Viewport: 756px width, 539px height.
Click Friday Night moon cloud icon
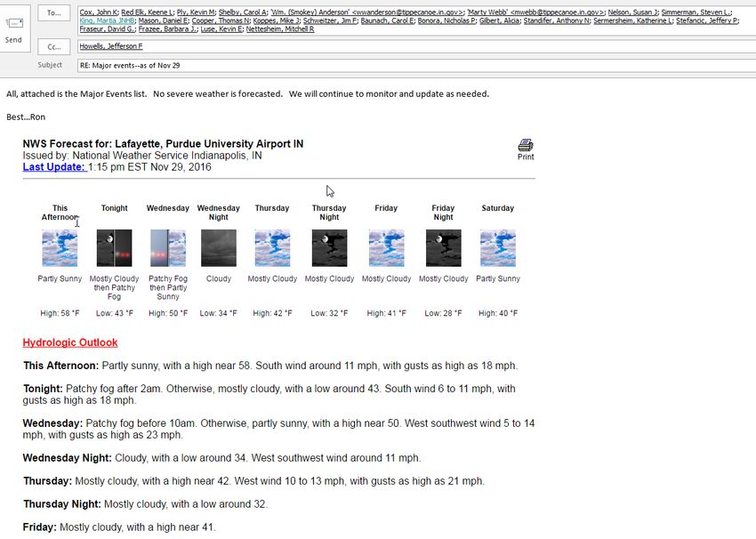click(x=443, y=248)
